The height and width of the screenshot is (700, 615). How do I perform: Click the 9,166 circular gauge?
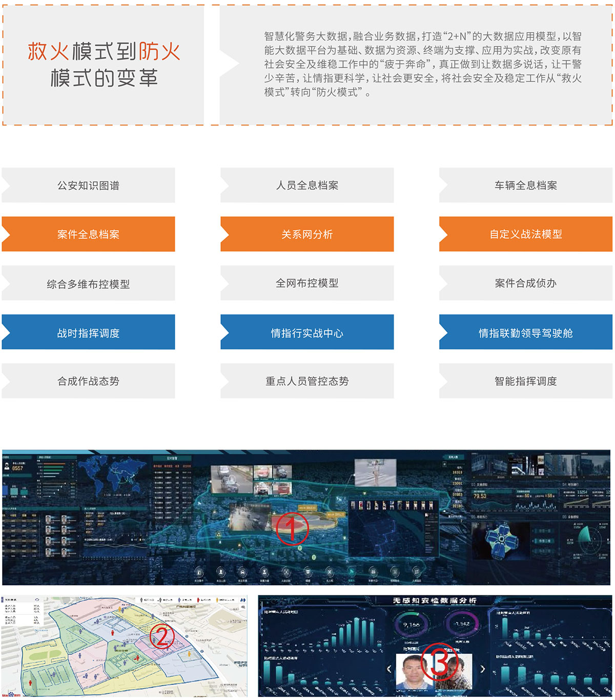point(411,624)
